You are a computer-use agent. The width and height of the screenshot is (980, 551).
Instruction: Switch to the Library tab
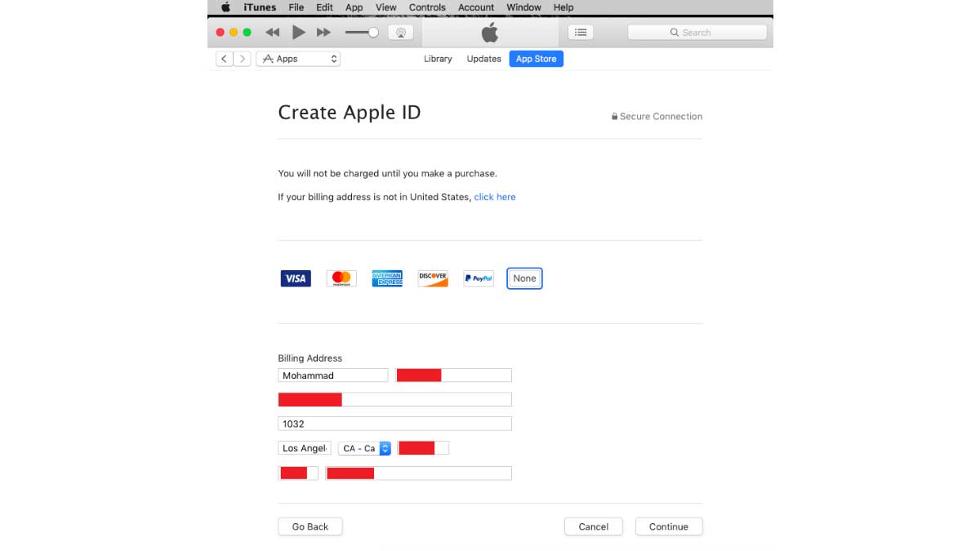pos(438,59)
